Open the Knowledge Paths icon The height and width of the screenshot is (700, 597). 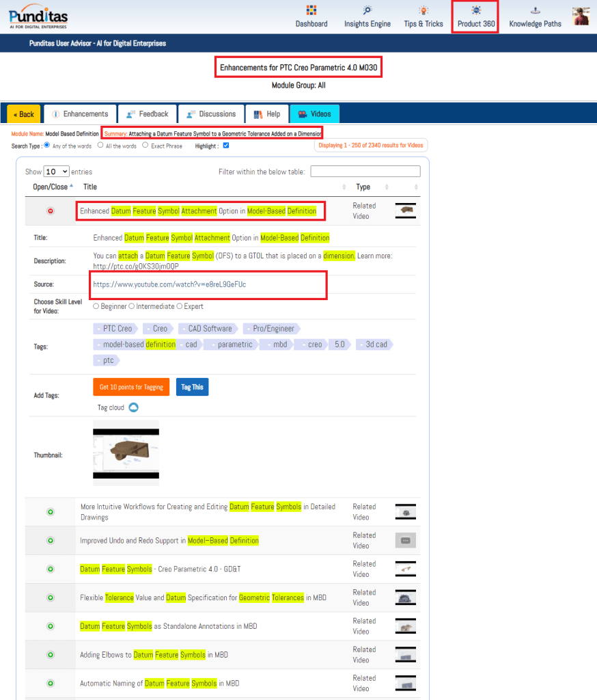tap(535, 10)
